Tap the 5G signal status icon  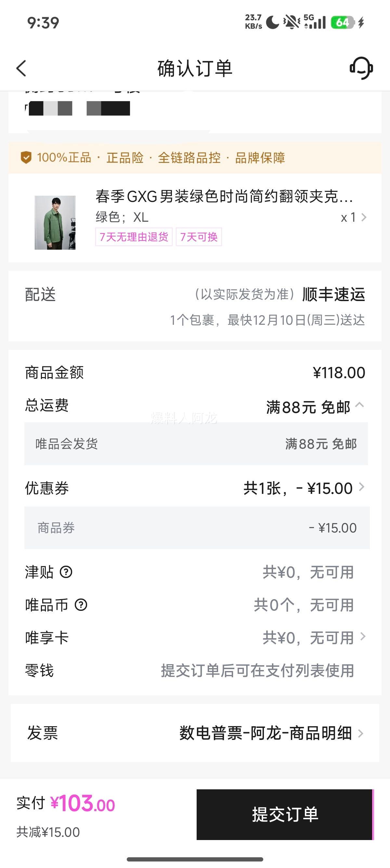(x=315, y=22)
